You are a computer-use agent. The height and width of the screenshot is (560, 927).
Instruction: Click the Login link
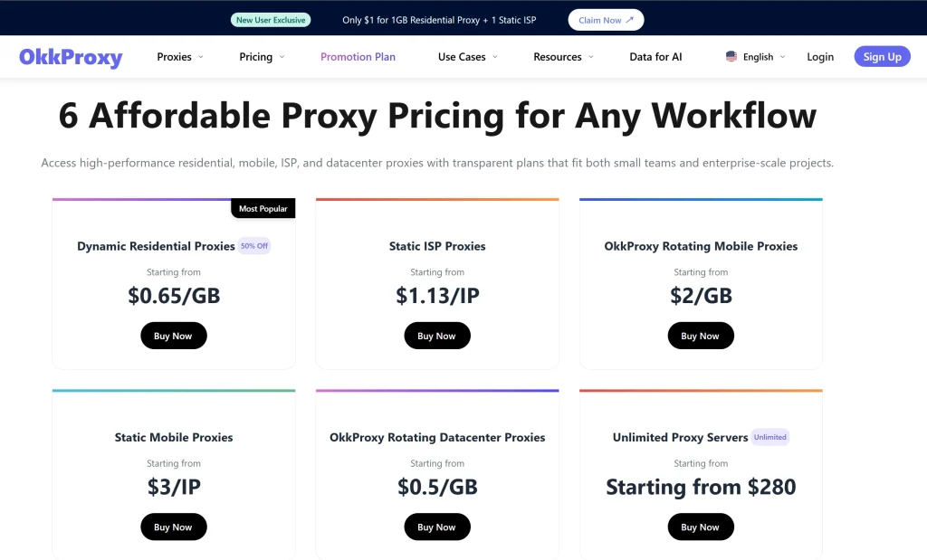click(x=819, y=56)
